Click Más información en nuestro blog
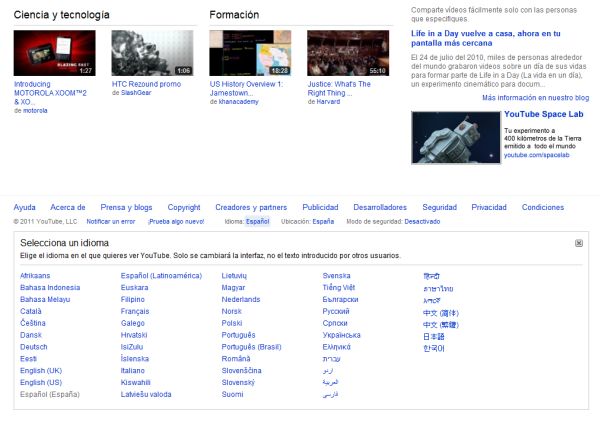This screenshot has width=600, height=423. coord(535,98)
